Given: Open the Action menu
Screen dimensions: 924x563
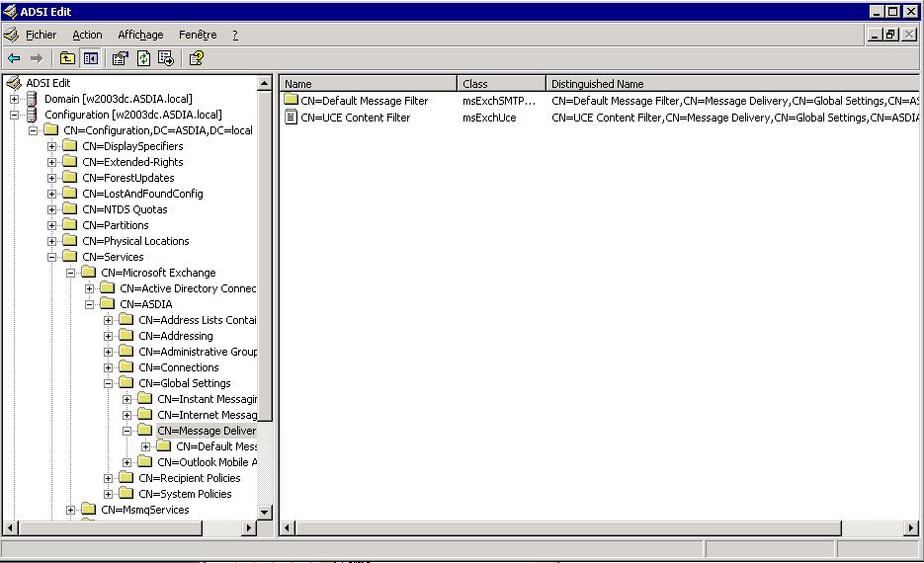Looking at the screenshot, I should pyautogui.click(x=87, y=35).
